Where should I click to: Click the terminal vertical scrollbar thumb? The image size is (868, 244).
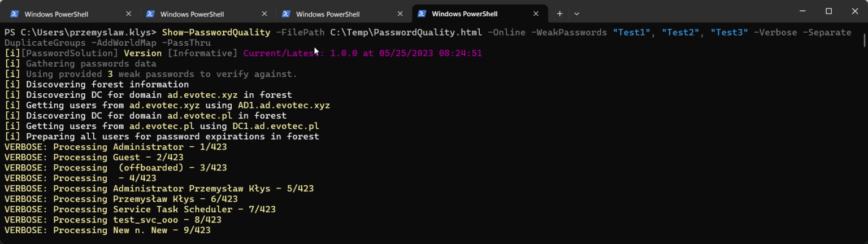pyautogui.click(x=864, y=40)
